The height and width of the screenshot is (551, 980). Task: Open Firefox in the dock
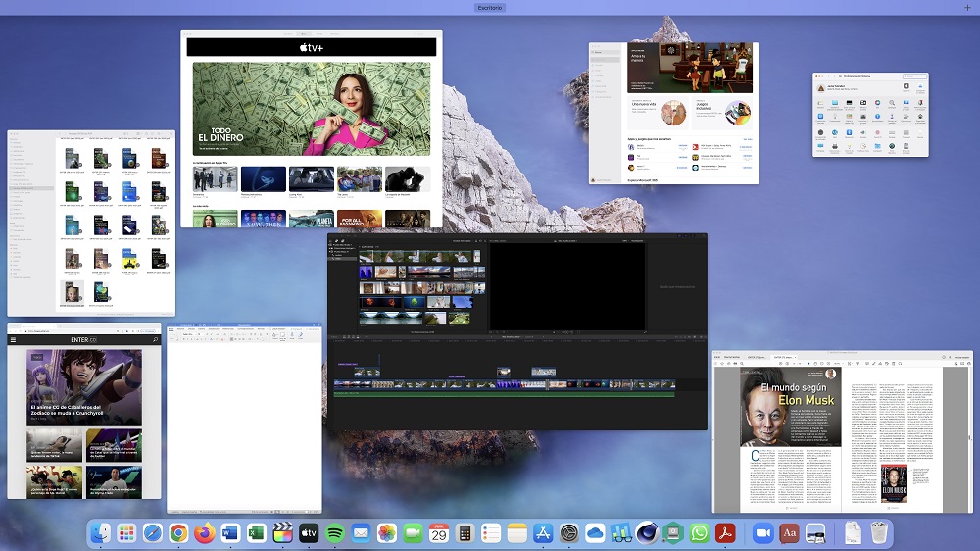click(x=204, y=533)
